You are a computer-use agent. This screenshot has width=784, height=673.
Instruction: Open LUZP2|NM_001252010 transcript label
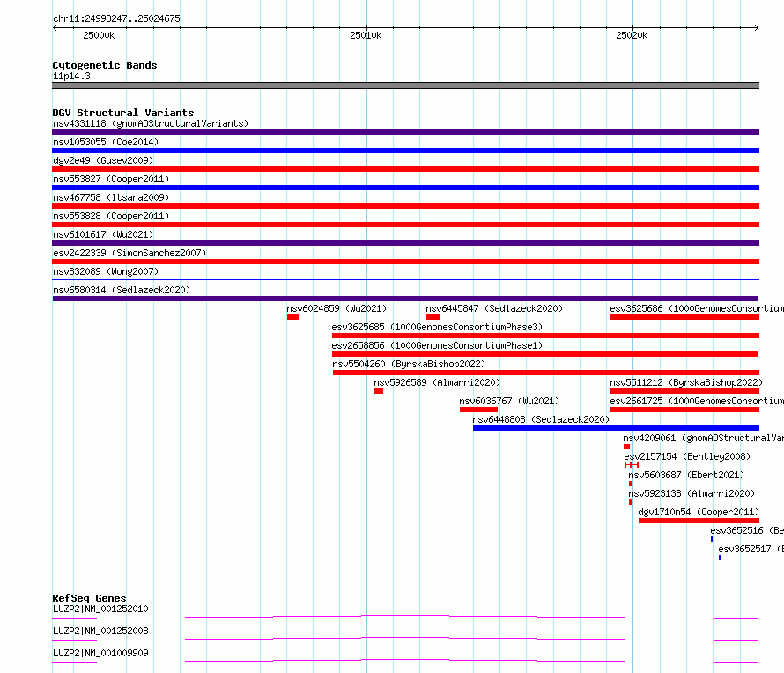pos(100,609)
